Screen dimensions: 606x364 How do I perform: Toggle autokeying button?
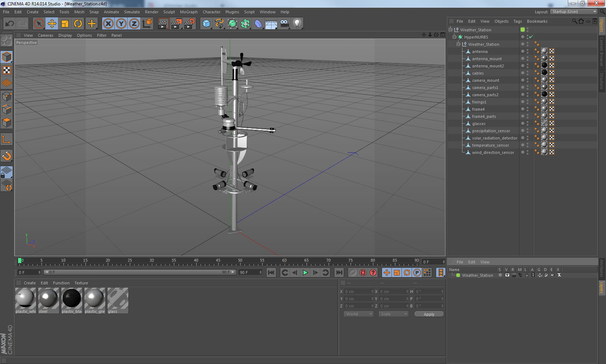tap(363, 272)
